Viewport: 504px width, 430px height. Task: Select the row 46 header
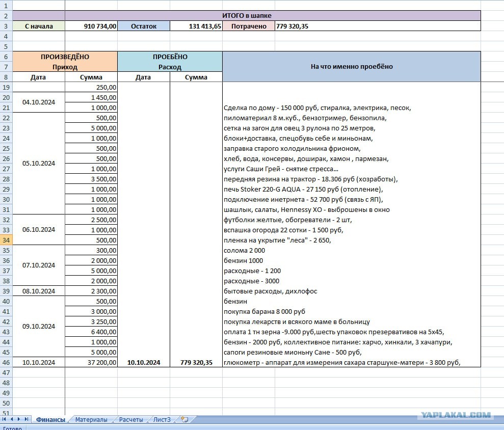(6, 362)
